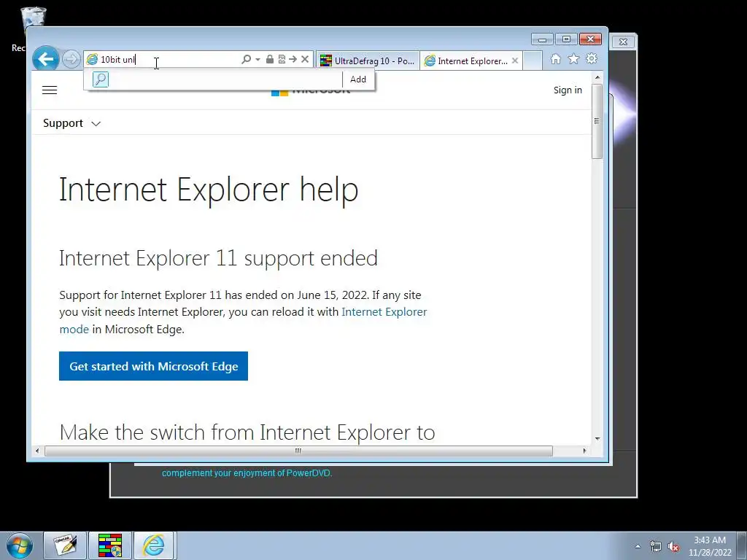Open the address bar autocomplete dropdown arrow
Screen dimensions: 747x560
(x=258, y=60)
